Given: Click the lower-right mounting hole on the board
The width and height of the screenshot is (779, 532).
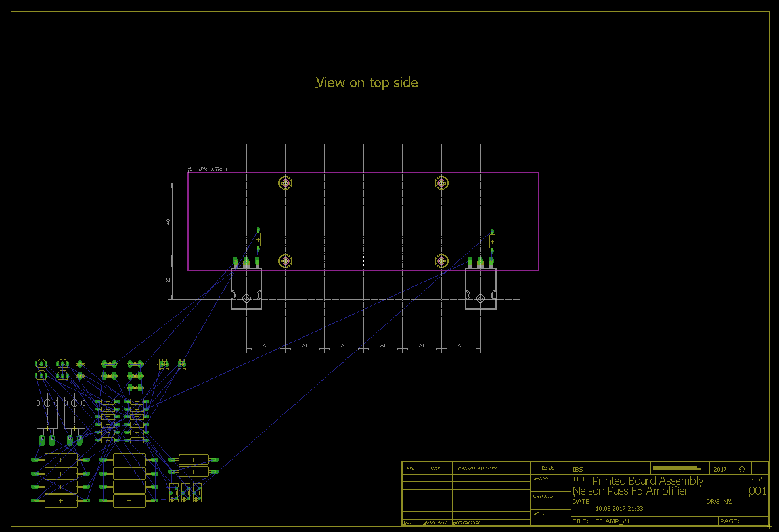Looking at the screenshot, I should pyautogui.click(x=441, y=261).
